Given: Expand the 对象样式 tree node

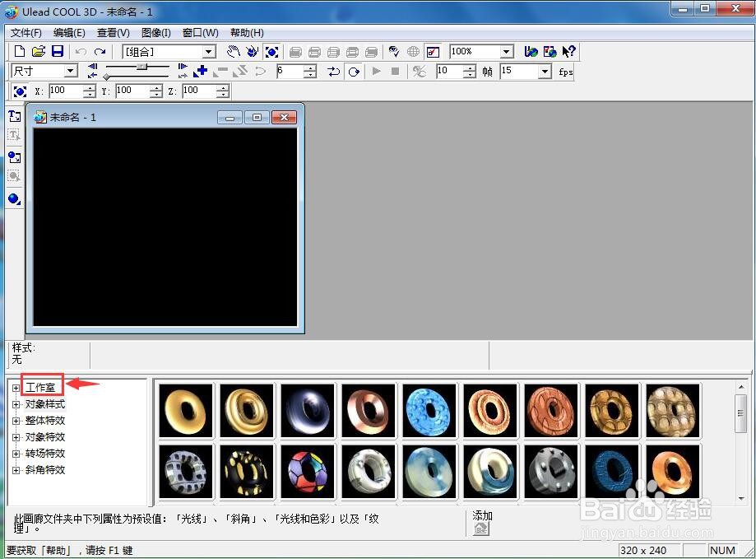Looking at the screenshot, I should click(16, 405).
